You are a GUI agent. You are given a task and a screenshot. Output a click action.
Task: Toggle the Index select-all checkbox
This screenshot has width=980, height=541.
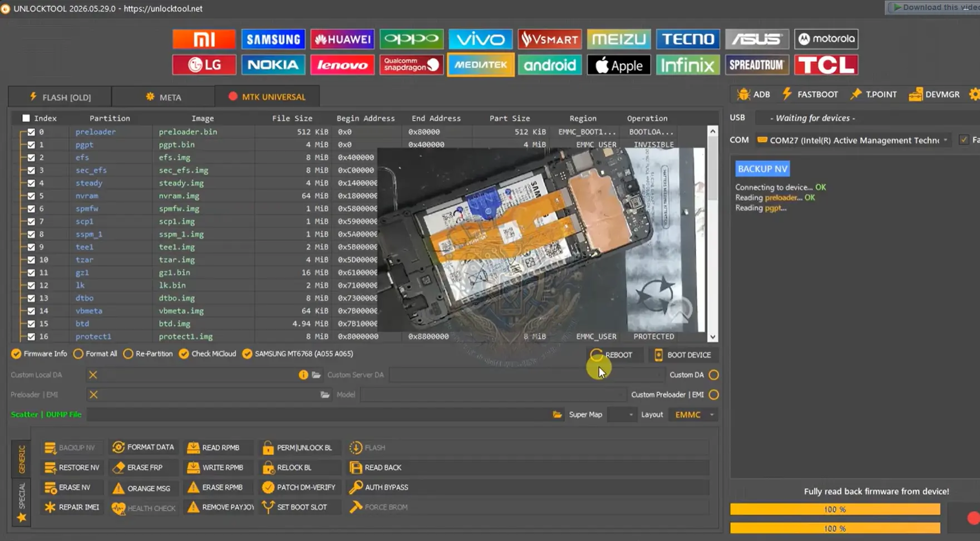[26, 118]
